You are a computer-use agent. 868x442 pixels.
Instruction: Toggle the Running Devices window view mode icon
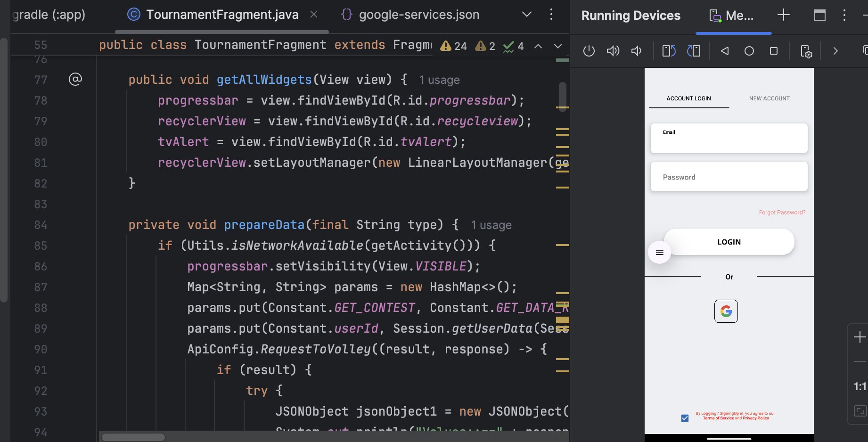pyautogui.click(x=819, y=15)
